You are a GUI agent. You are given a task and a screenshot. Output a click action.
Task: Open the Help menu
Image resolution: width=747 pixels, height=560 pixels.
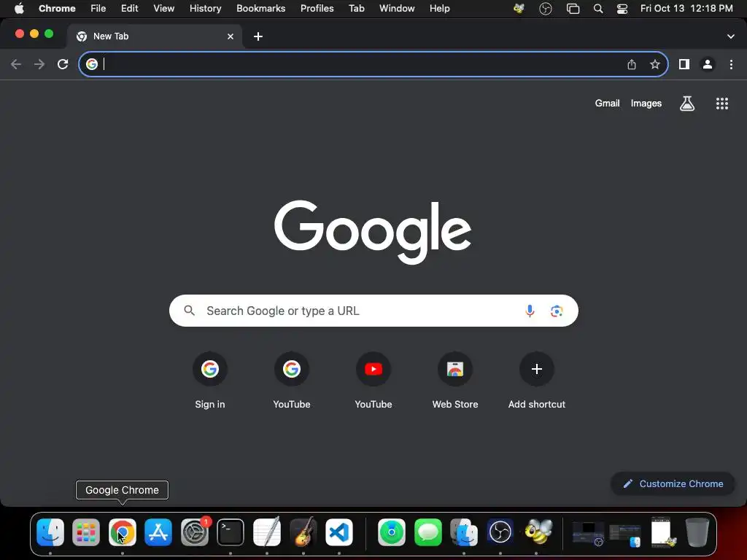pyautogui.click(x=440, y=9)
